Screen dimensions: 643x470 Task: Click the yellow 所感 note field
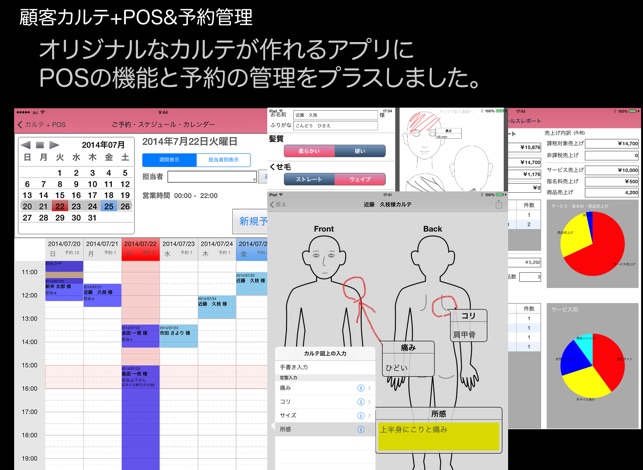pos(438,434)
